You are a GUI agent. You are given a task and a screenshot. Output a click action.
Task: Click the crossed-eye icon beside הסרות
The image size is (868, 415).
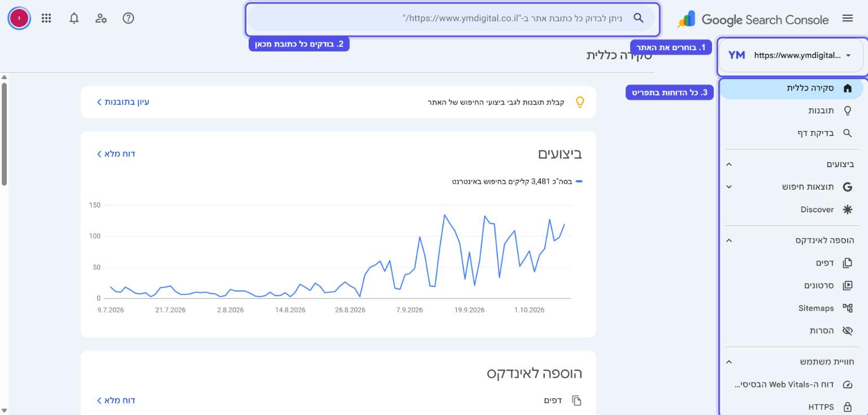tap(847, 331)
